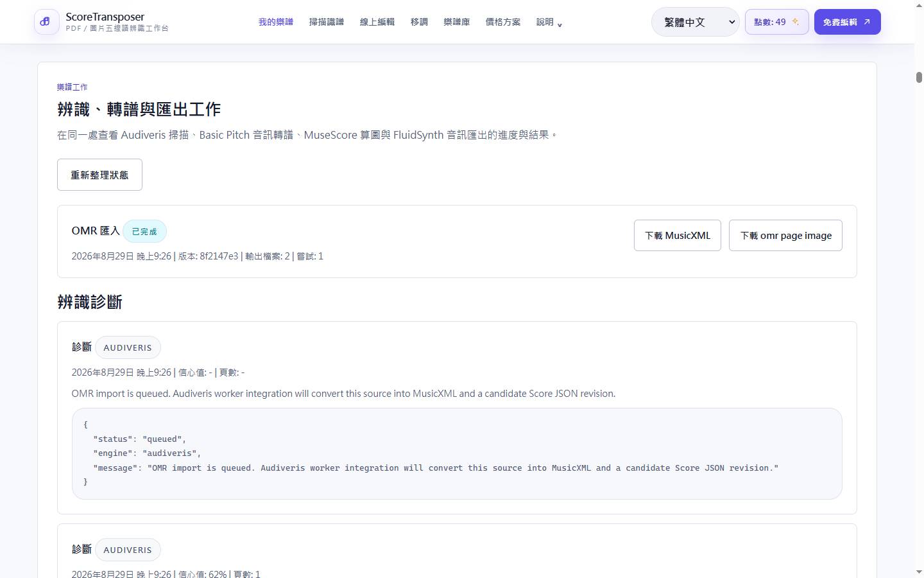Click the 辨識診斷 section heading

pyautogui.click(x=90, y=302)
